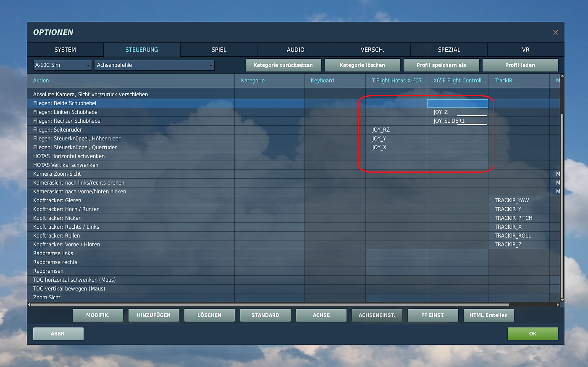Click the vertical scrollbar down arrow
The width and height of the screenshot is (588, 367).
562,300
